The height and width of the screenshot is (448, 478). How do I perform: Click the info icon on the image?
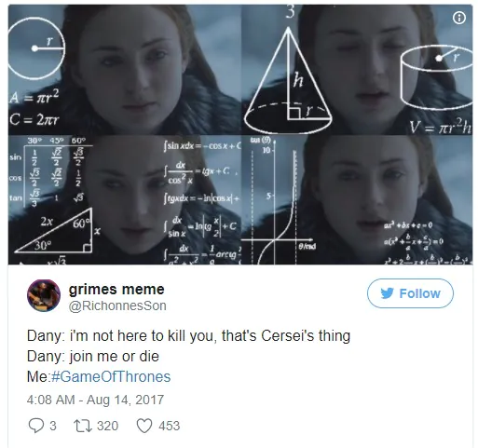(459, 18)
